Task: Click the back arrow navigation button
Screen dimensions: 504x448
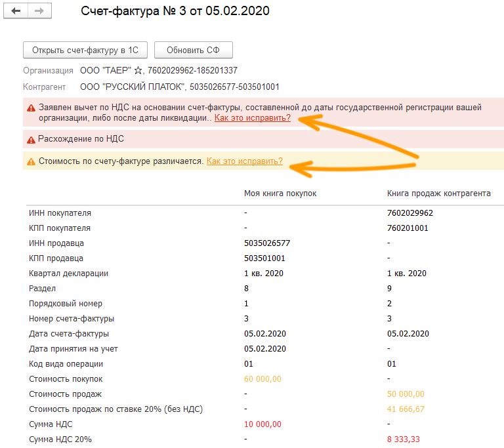Action: click(16, 11)
